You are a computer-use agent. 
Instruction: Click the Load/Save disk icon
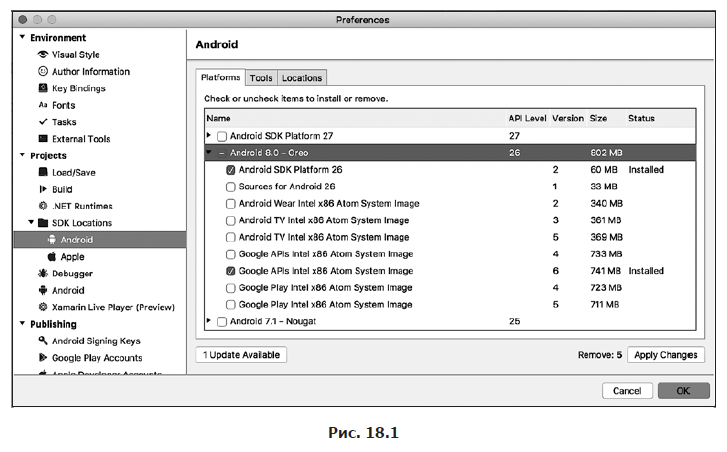point(43,172)
